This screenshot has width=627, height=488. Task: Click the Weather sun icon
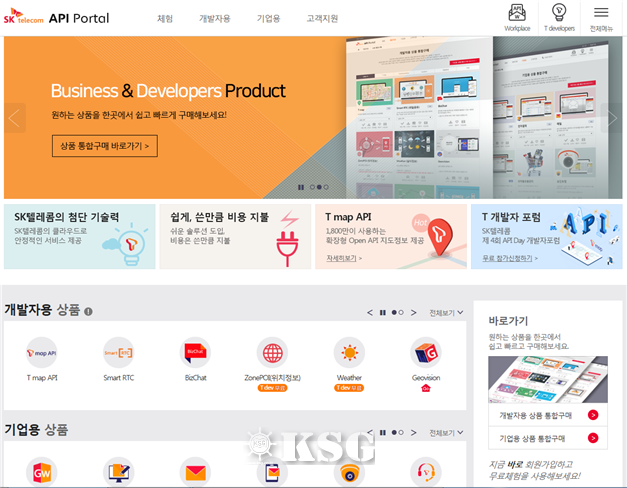point(349,353)
